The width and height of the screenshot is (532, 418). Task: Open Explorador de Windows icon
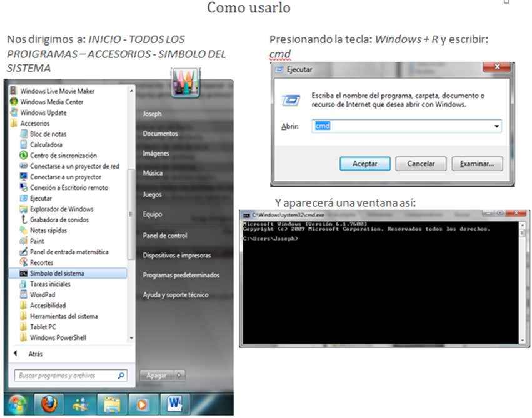[23, 209]
